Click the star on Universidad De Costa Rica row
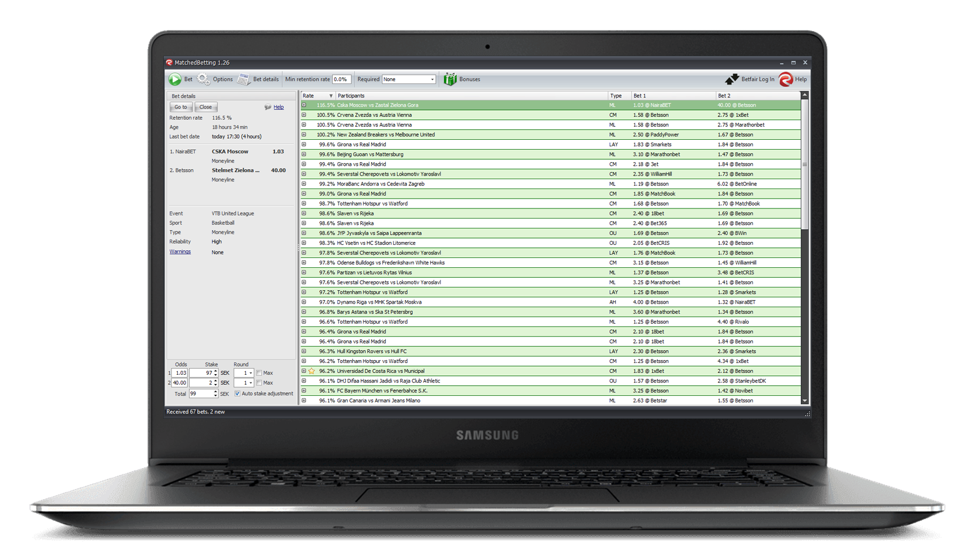 (x=312, y=371)
